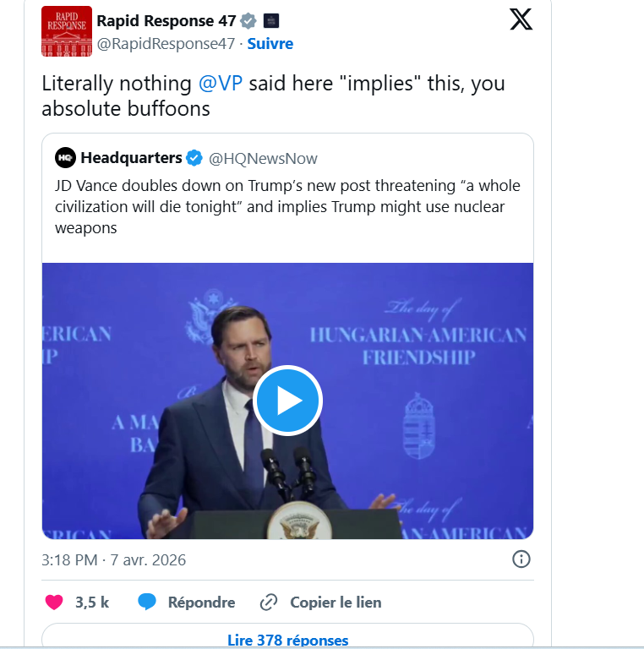644x649 pixels.
Task: Click the Copier le lien label
Action: [336, 603]
